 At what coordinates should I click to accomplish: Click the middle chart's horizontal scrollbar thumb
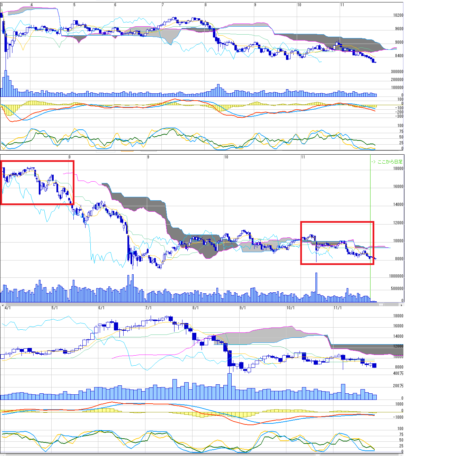tap(381, 305)
